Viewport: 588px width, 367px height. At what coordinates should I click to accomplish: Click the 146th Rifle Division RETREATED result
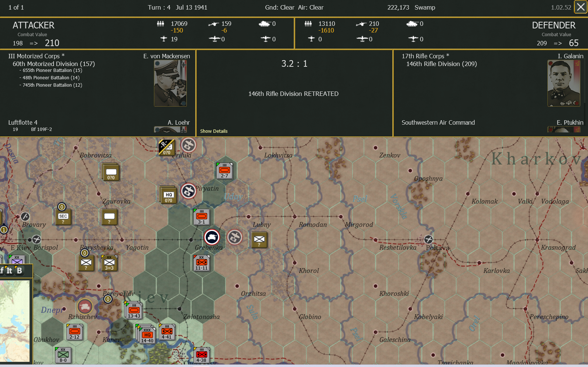tap(293, 94)
